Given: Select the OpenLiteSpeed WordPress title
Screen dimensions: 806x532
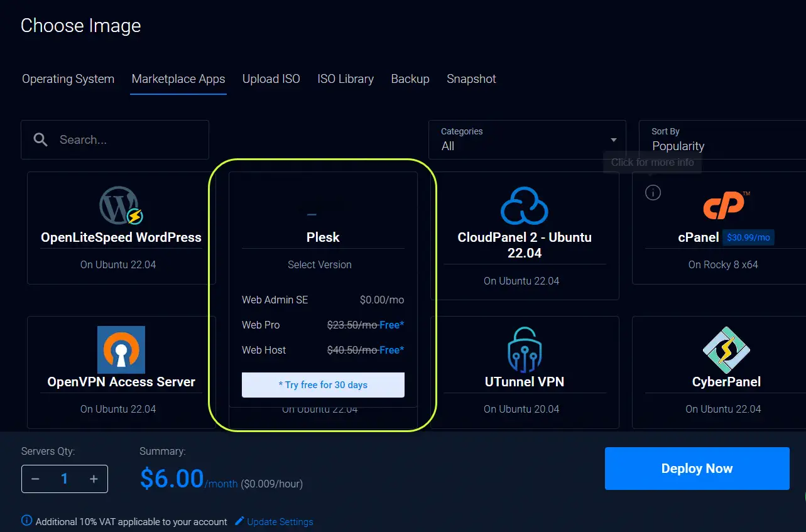Looking at the screenshot, I should 121,237.
